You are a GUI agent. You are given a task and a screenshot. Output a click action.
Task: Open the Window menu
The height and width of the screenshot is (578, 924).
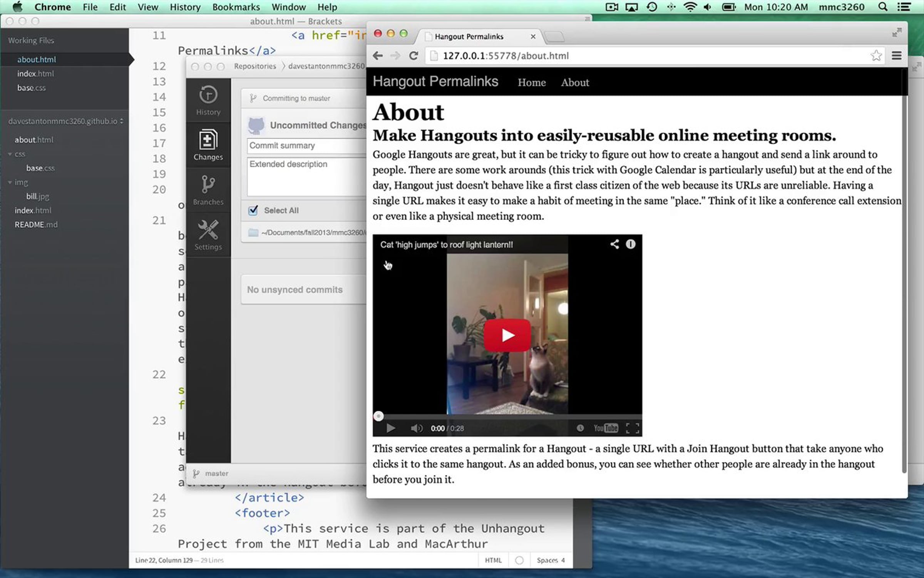(288, 7)
